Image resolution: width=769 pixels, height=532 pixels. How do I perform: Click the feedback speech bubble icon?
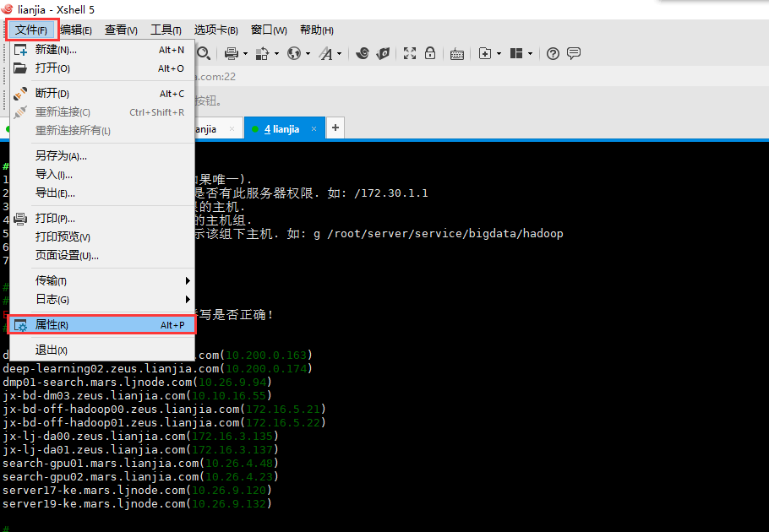(574, 53)
